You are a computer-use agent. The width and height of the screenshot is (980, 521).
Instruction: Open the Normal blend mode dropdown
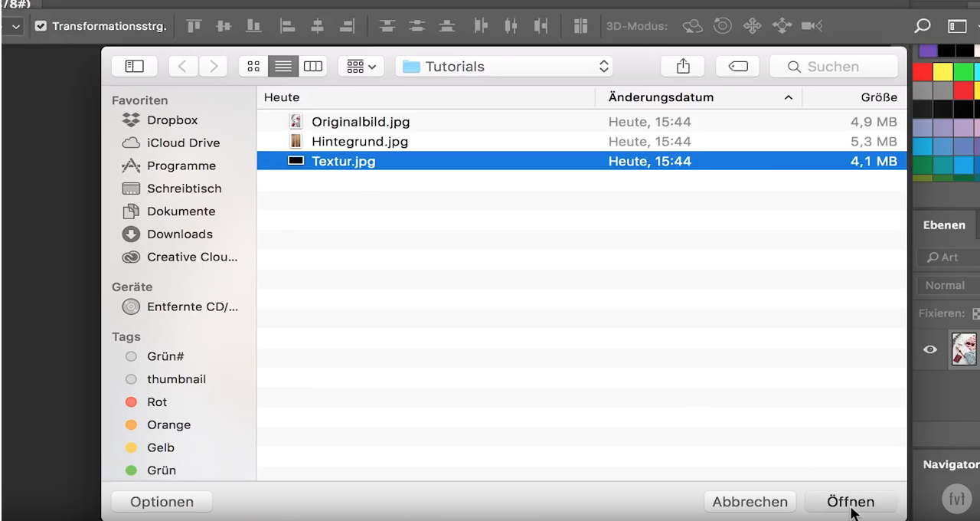tap(949, 285)
